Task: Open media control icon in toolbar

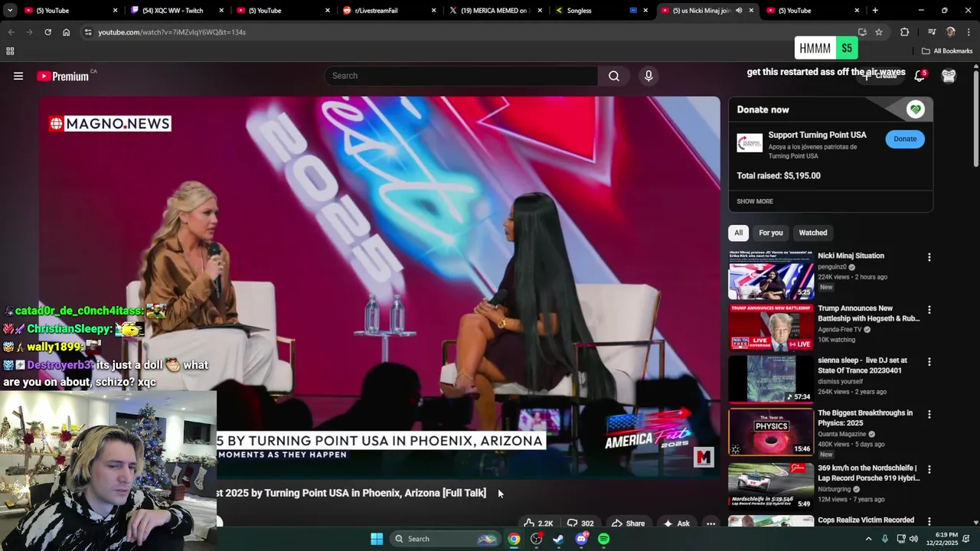Action: click(932, 32)
